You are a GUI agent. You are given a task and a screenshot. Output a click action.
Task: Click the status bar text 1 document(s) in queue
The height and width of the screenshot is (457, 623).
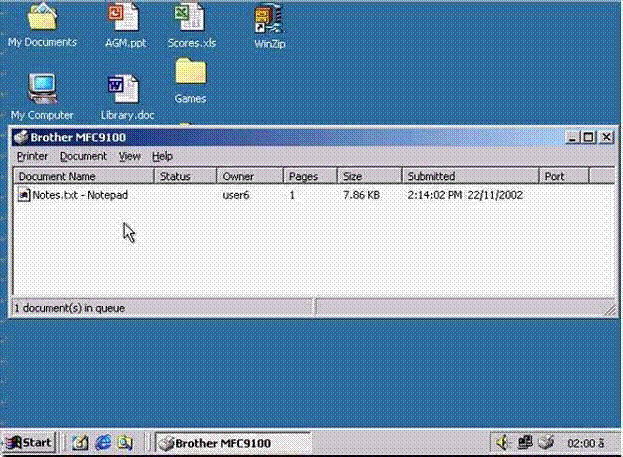tap(70, 308)
